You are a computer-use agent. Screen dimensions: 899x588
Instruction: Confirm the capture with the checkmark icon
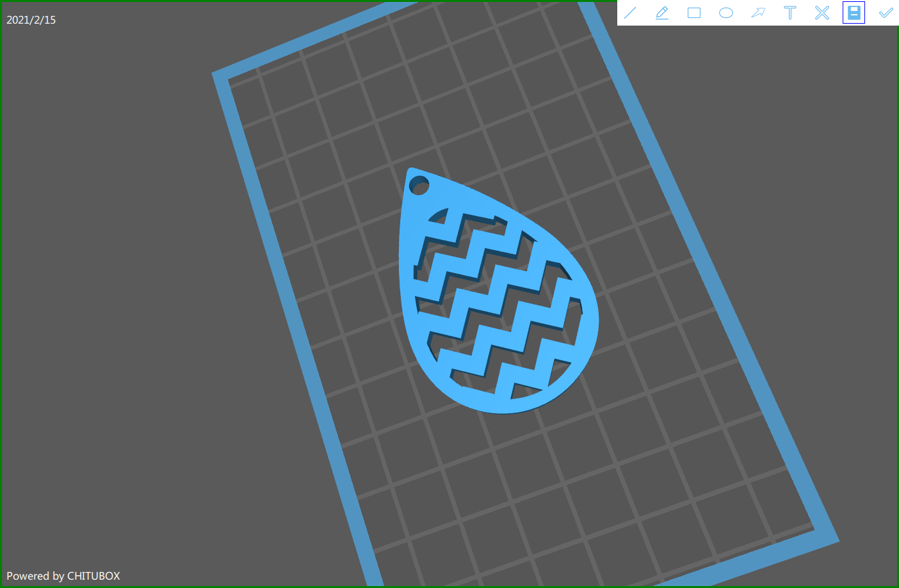[886, 13]
